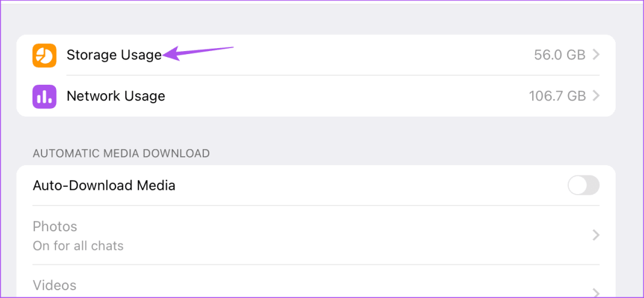Screen dimensions: 644x298
Task: Click the purple Network Usage bars icon
Action: click(x=44, y=96)
